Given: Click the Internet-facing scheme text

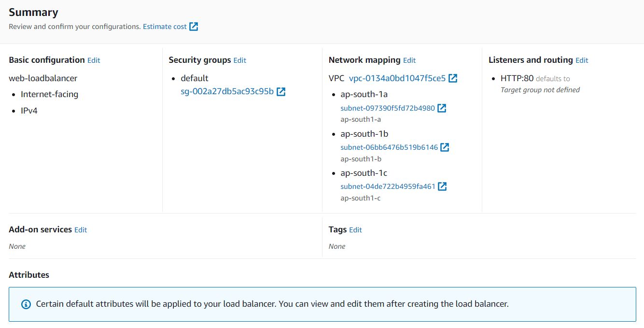Looking at the screenshot, I should pos(50,94).
